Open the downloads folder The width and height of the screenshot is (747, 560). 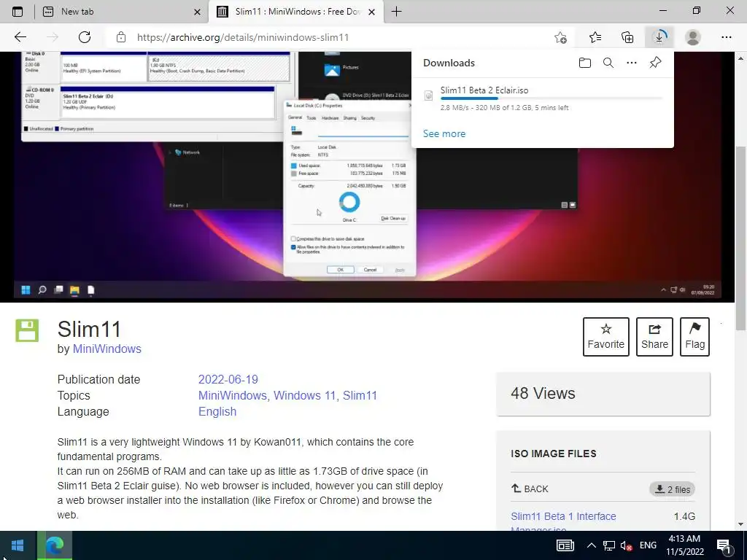[585, 63]
